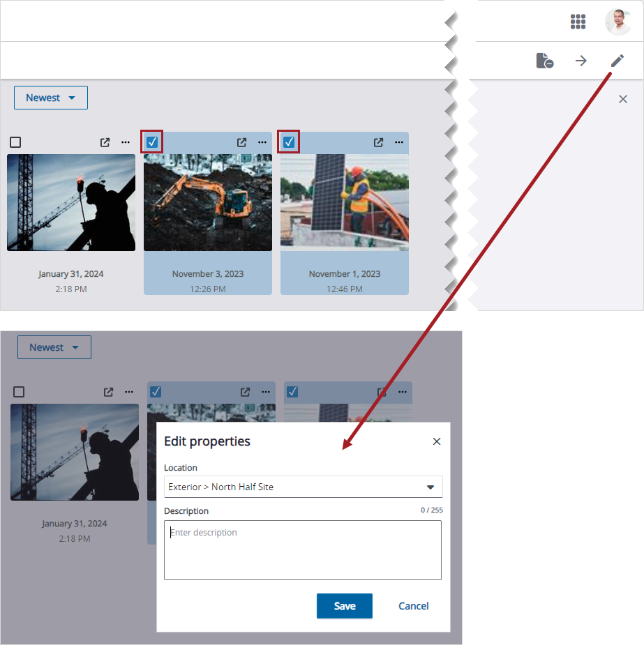Open the Newest sort dropdown in top panel
Viewport: 644px width, 645px height.
[x=51, y=98]
